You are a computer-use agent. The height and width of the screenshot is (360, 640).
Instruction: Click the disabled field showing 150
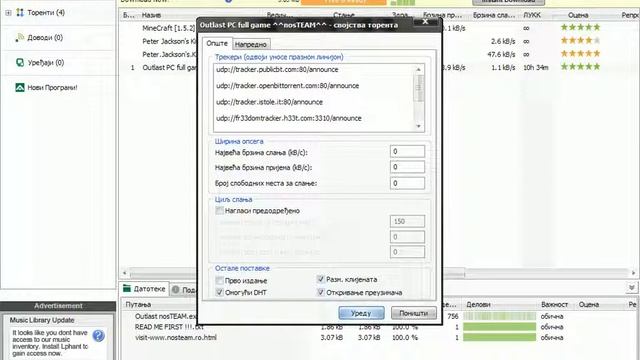coord(407,221)
